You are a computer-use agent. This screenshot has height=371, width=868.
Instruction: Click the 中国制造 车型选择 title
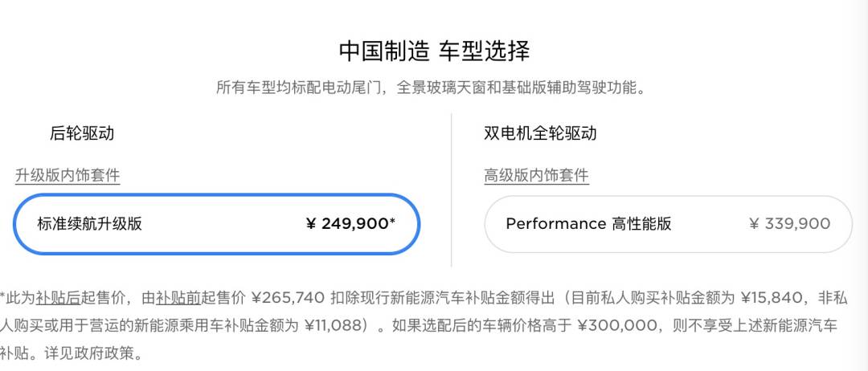click(434, 51)
